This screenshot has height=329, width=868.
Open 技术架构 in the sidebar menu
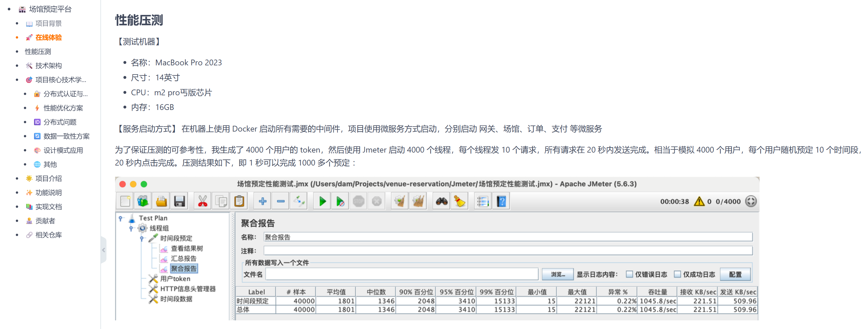click(48, 66)
